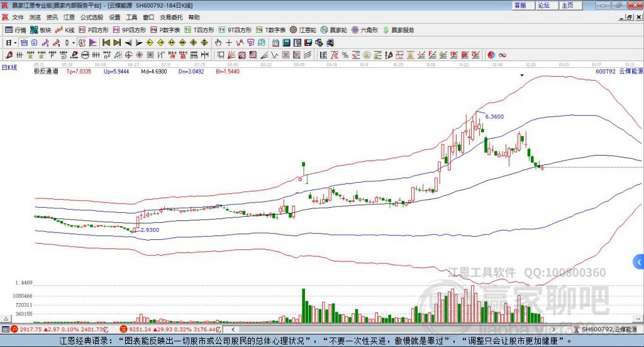644x347 pixels.
Task: Click the grid icon at status bar left
Action: click(x=5, y=329)
